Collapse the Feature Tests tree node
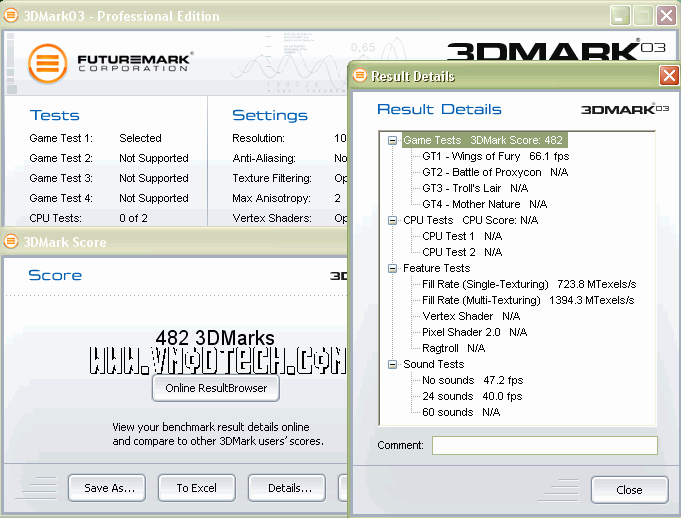This screenshot has height=519, width=681. point(392,268)
